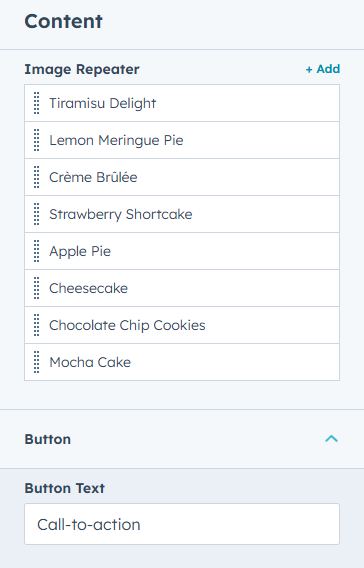The image size is (364, 568).
Task: Click the drag handle next to Cheesecake
Action: [37, 288]
